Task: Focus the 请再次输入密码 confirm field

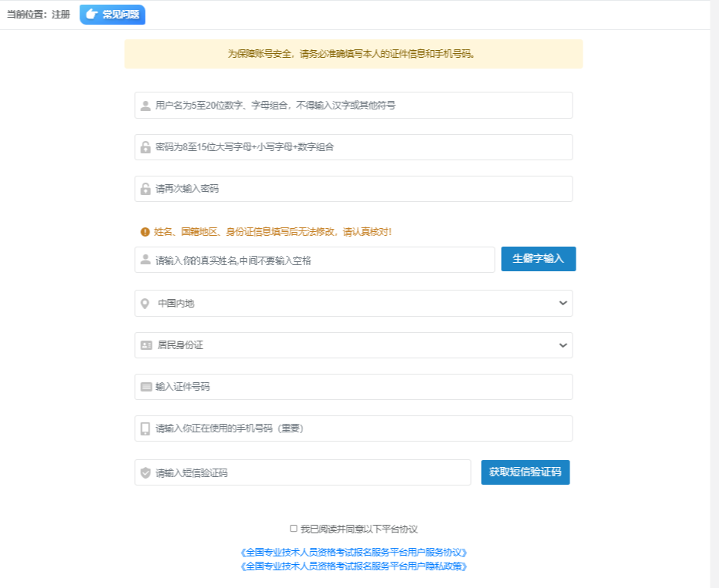Action: [354, 189]
